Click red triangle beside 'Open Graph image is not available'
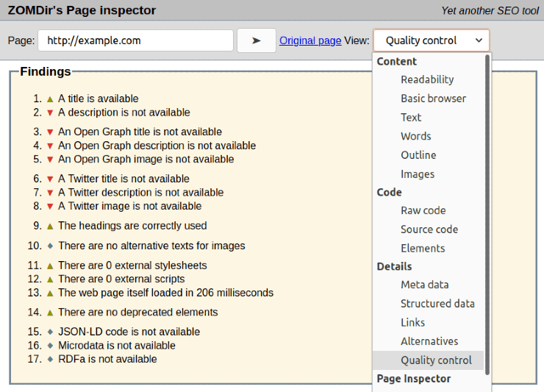The height and width of the screenshot is (392, 544). coord(50,160)
